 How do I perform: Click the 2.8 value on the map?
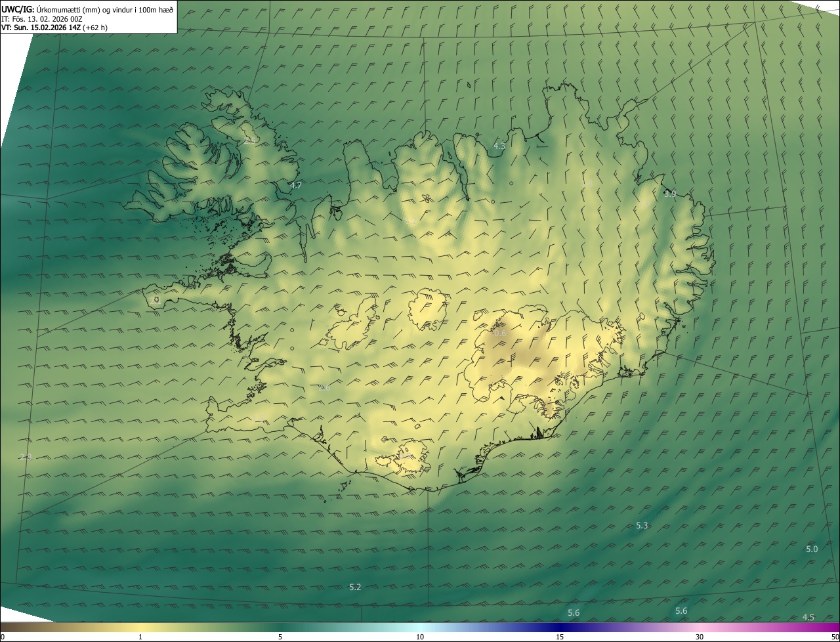click(26, 457)
